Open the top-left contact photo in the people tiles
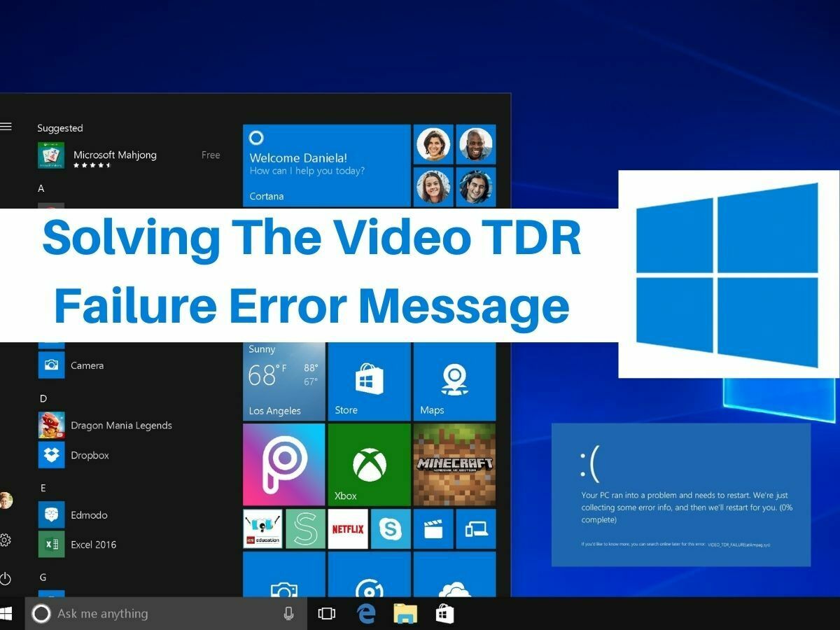This screenshot has width=840, height=630. (433, 144)
